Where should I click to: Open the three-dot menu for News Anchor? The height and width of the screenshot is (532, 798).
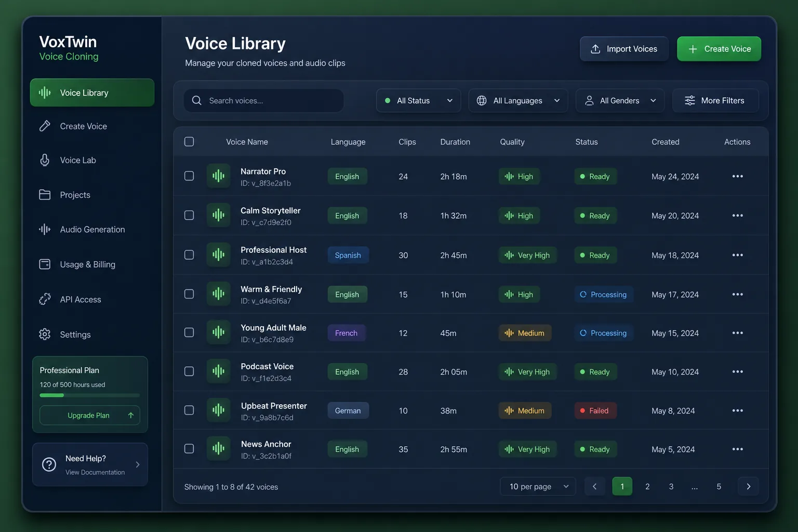click(737, 449)
